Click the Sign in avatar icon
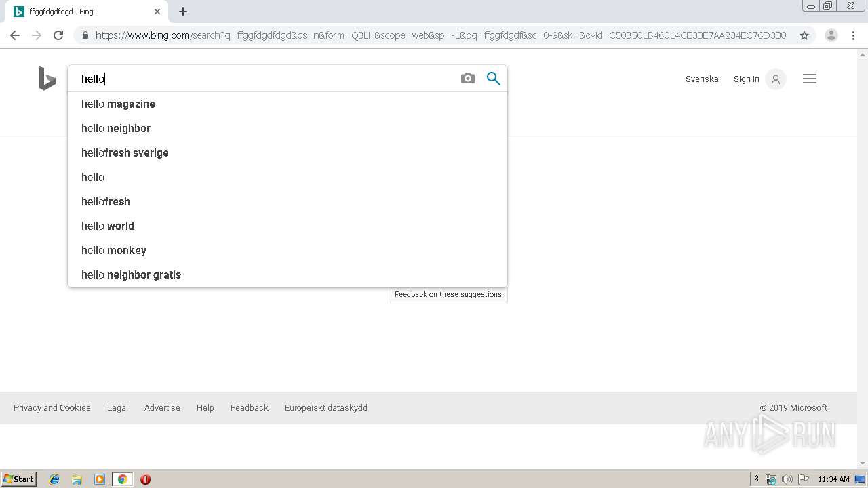 (x=776, y=79)
